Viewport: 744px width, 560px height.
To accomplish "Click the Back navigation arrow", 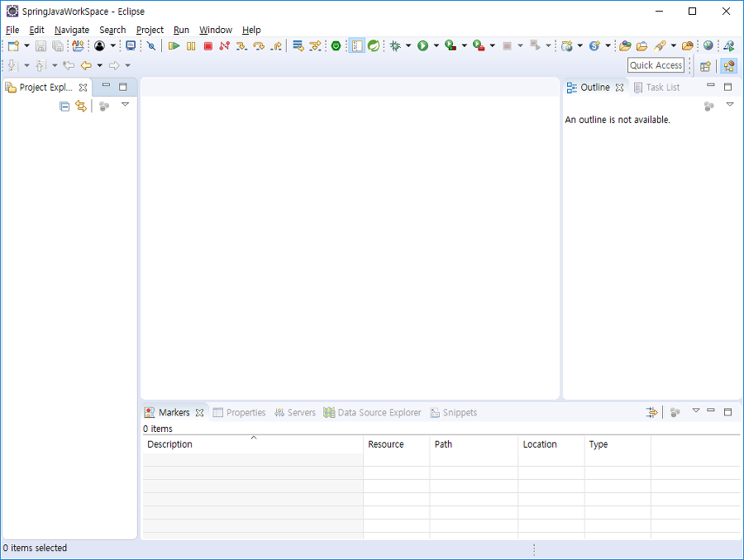I will pos(86,65).
